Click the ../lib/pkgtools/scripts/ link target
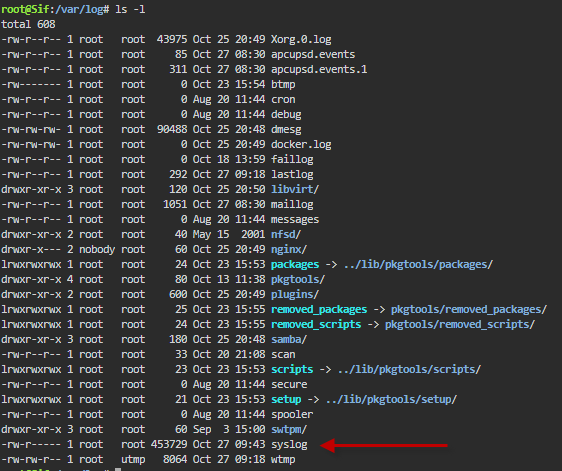Screen dimensions: 562x471 click(x=409, y=370)
